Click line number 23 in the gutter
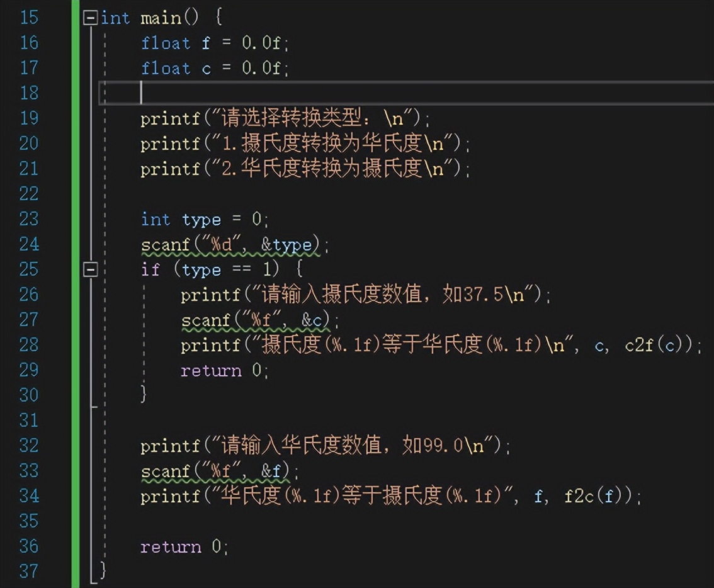714x588 pixels. [x=29, y=219]
